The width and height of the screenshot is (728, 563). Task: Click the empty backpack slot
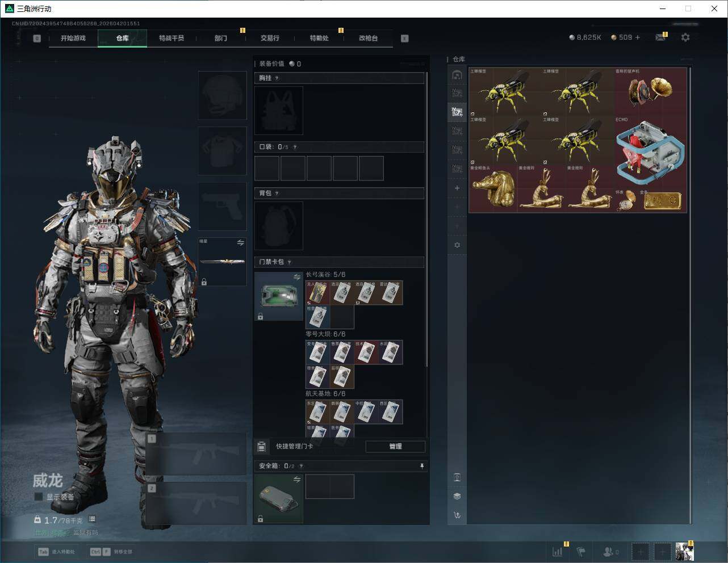279,226
